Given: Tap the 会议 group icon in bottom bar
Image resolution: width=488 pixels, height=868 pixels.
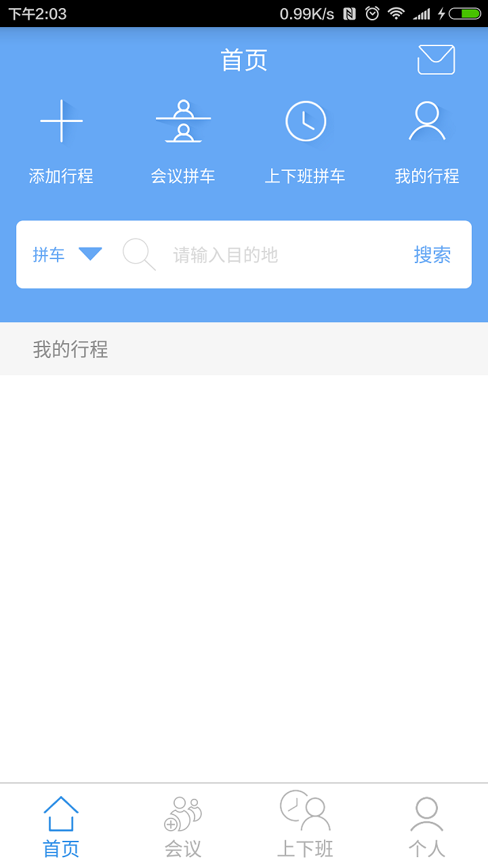Looking at the screenshot, I should pos(183,814).
